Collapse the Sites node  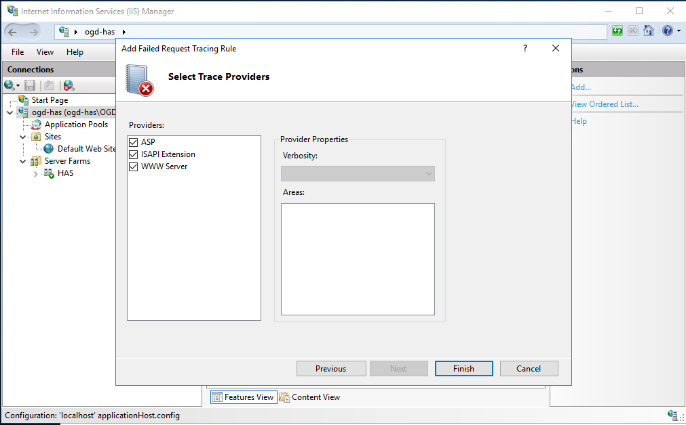tap(23, 137)
